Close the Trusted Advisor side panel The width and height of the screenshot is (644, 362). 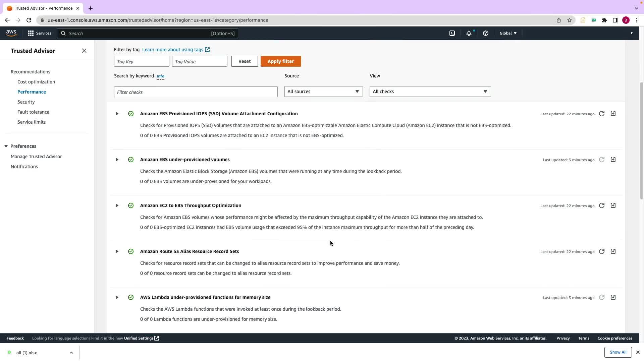(84, 51)
